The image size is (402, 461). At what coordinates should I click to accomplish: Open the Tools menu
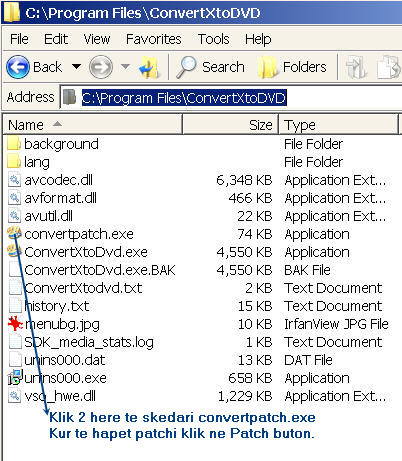pos(214,39)
